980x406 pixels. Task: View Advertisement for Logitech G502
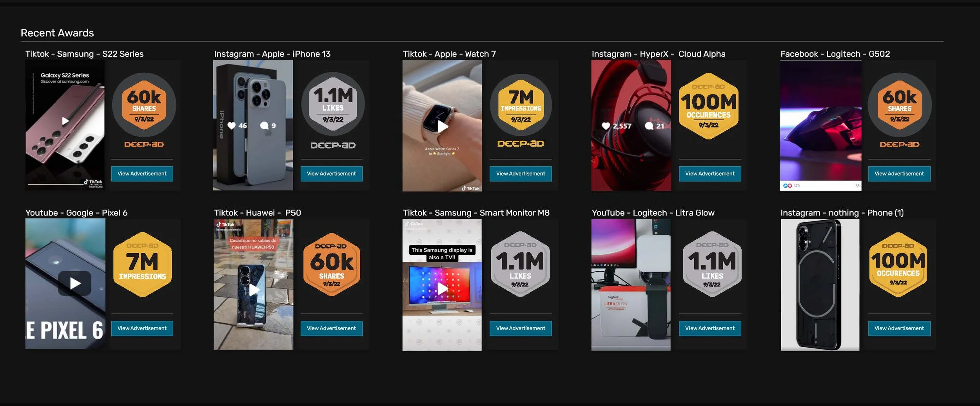pos(899,174)
